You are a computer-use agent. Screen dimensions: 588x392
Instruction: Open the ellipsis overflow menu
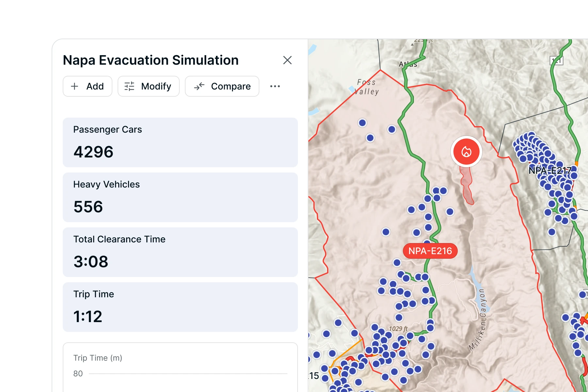tap(275, 86)
